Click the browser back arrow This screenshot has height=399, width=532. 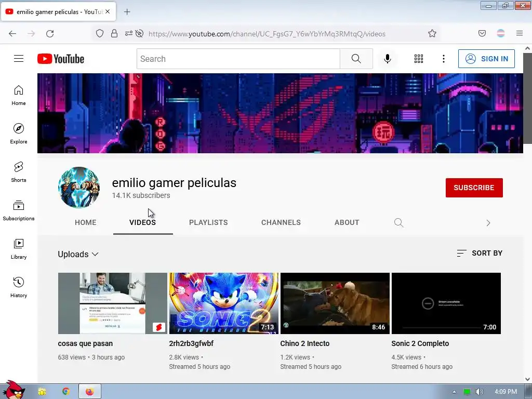[12, 34]
